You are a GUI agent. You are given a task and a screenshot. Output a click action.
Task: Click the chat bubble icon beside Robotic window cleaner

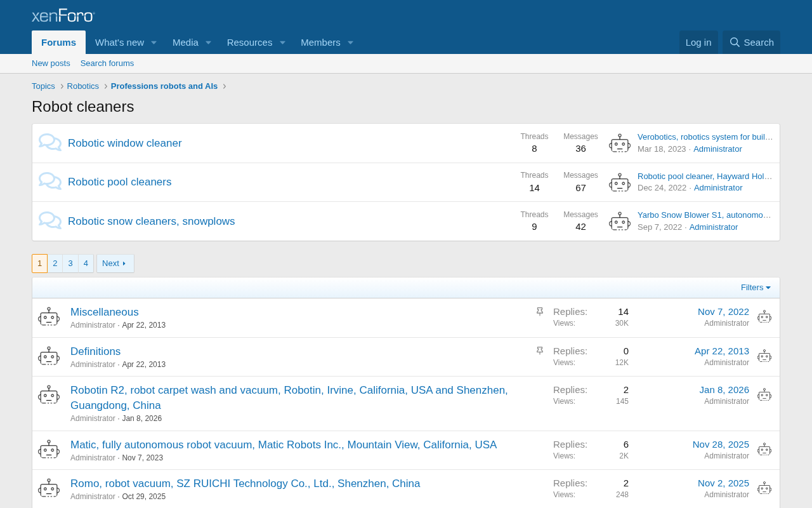(50, 143)
